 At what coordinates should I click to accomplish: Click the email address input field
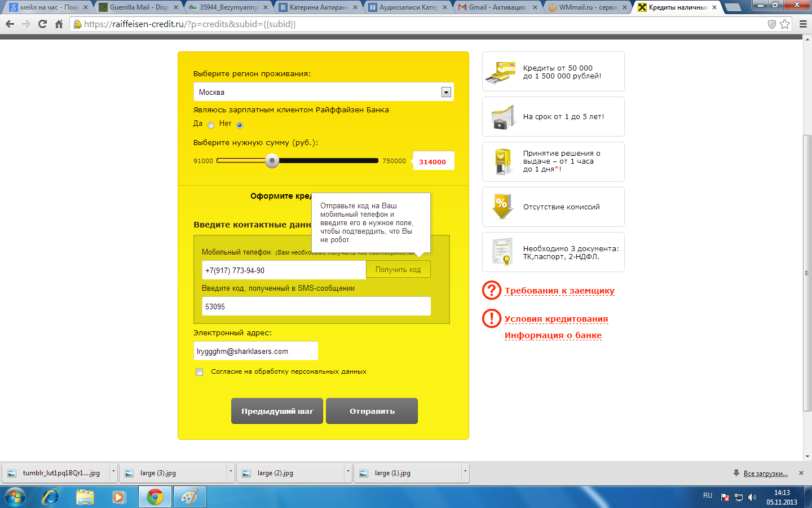point(256,351)
